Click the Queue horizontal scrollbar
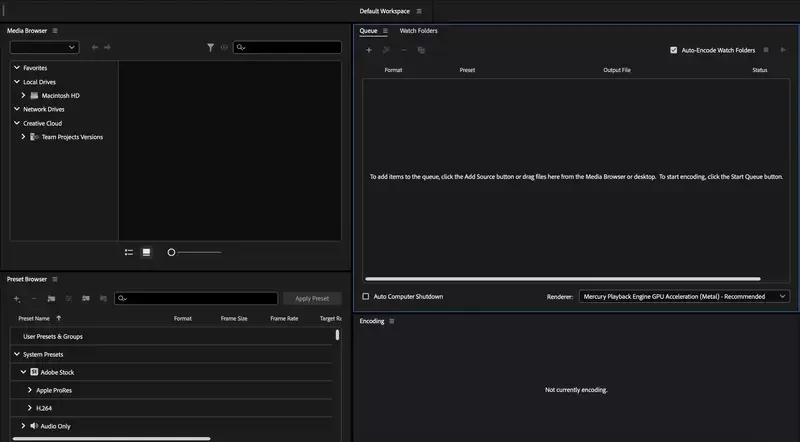 click(563, 279)
